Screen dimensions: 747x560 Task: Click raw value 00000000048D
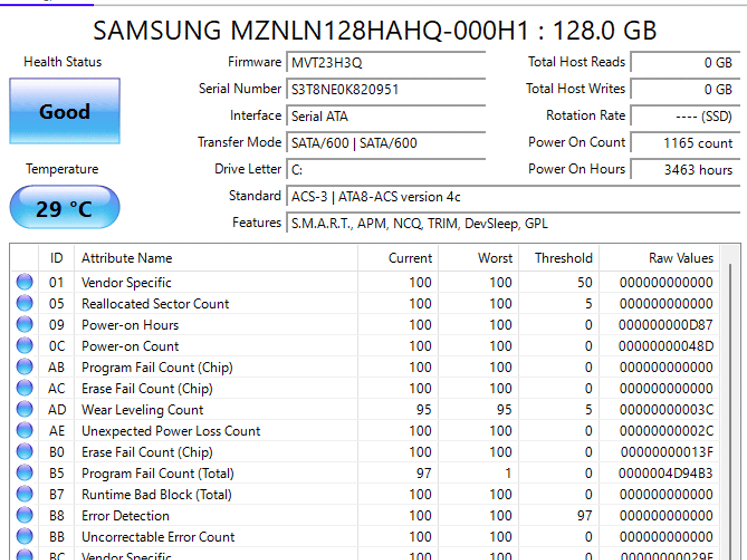(x=666, y=346)
